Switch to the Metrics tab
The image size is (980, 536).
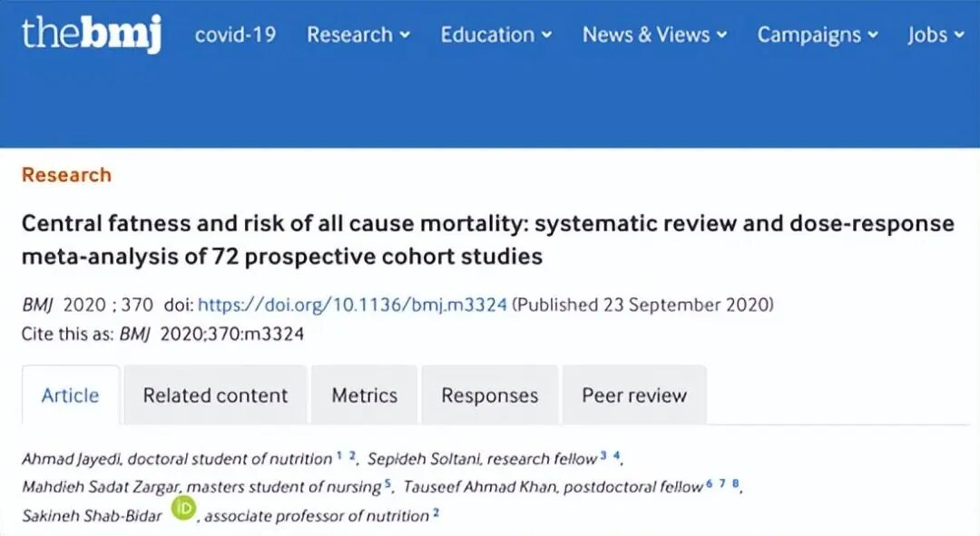tap(365, 395)
